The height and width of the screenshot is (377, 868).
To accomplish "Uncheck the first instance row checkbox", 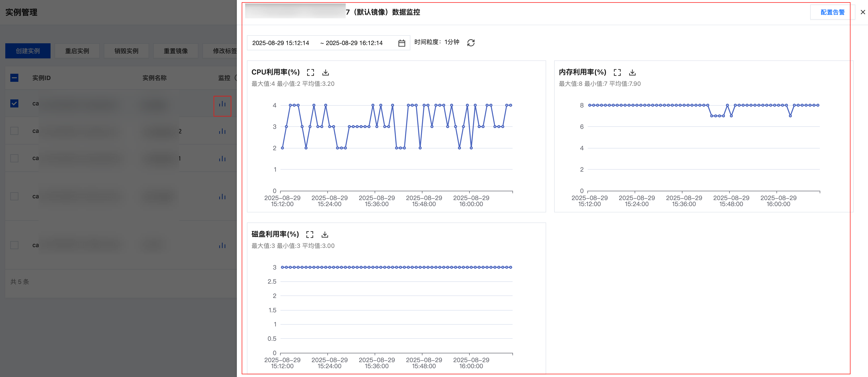I will pos(14,103).
